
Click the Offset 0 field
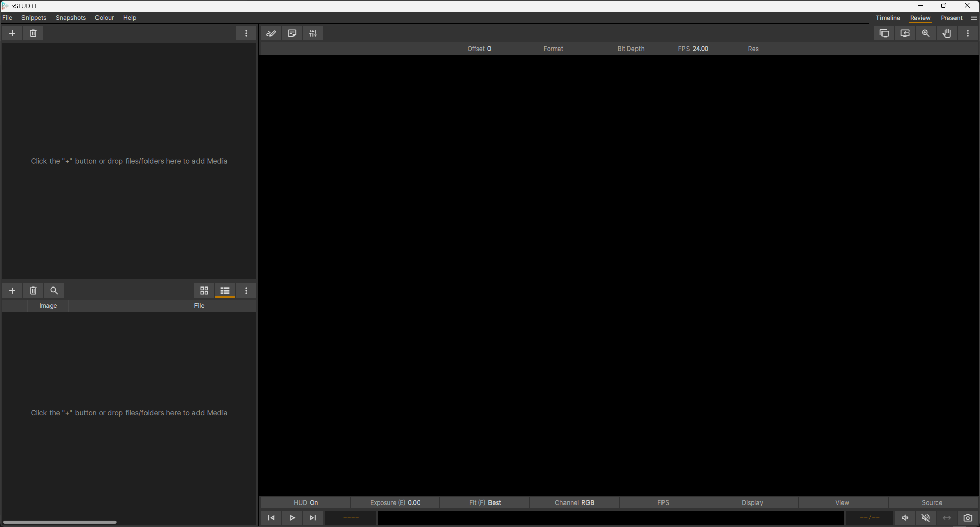[x=479, y=49]
